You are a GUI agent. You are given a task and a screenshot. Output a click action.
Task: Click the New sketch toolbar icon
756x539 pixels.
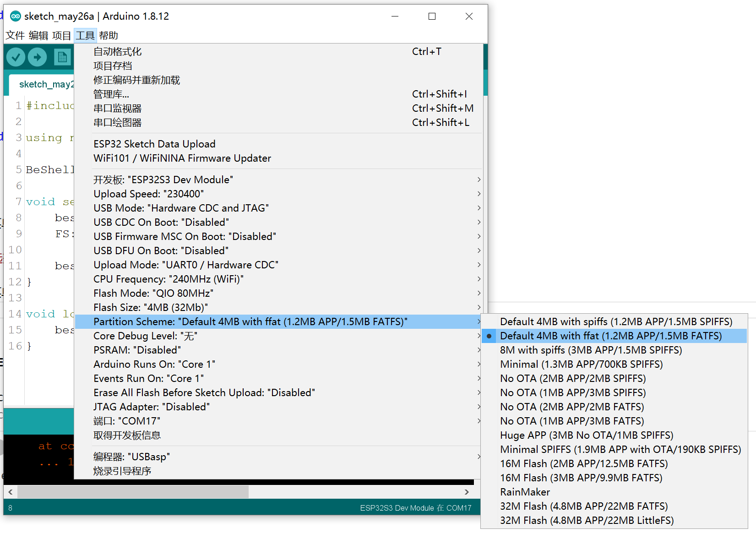[62, 57]
